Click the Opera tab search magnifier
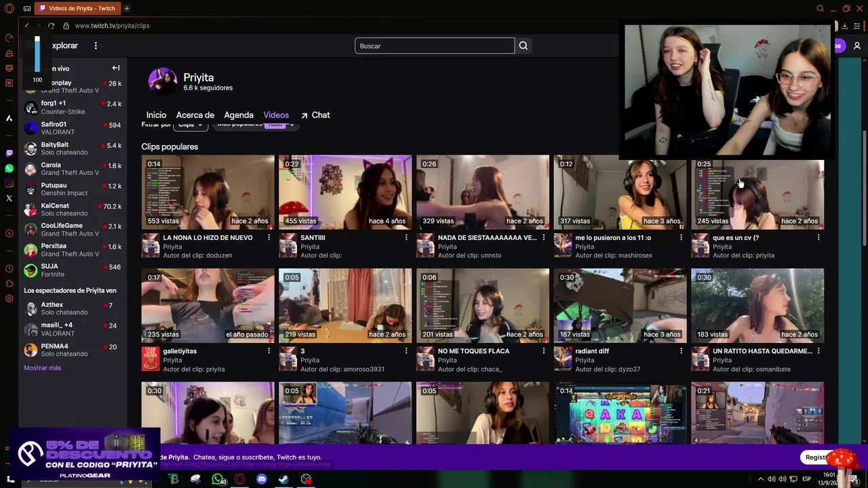 [820, 8]
